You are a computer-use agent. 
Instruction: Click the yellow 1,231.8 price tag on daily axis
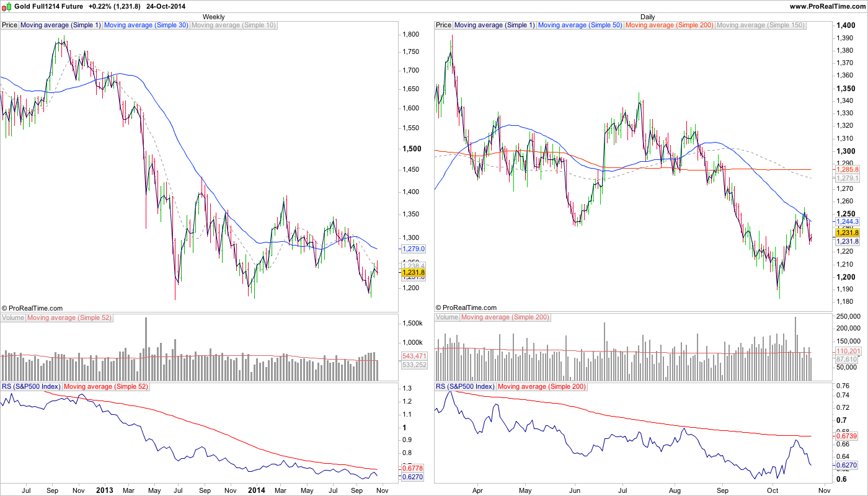(848, 231)
